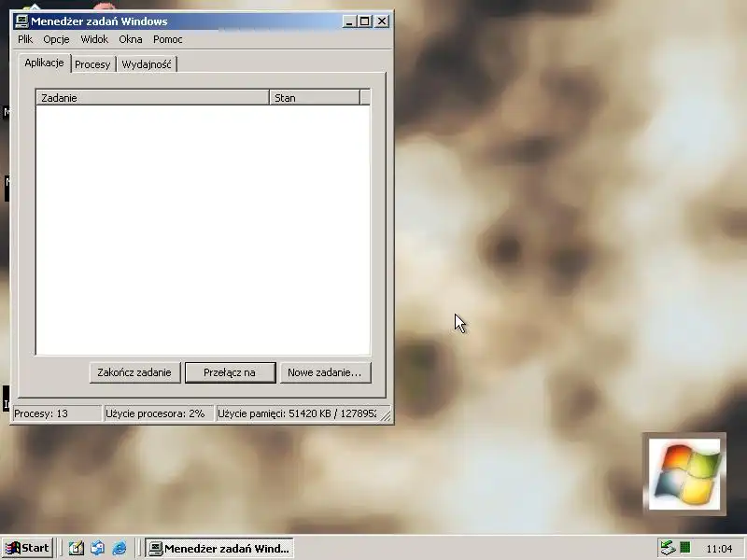
Task: Click Menedżer zadań Wind... taskbar button
Action: point(219,548)
